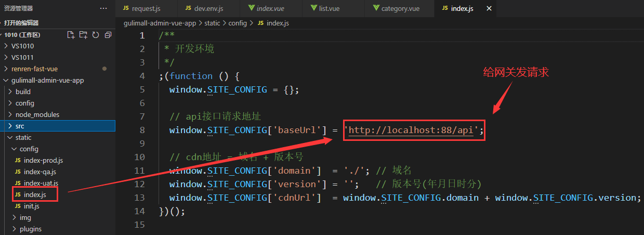Screen dimensions: 644x235
Task: Collapse all folders in explorer
Action: pyautogui.click(x=108, y=35)
